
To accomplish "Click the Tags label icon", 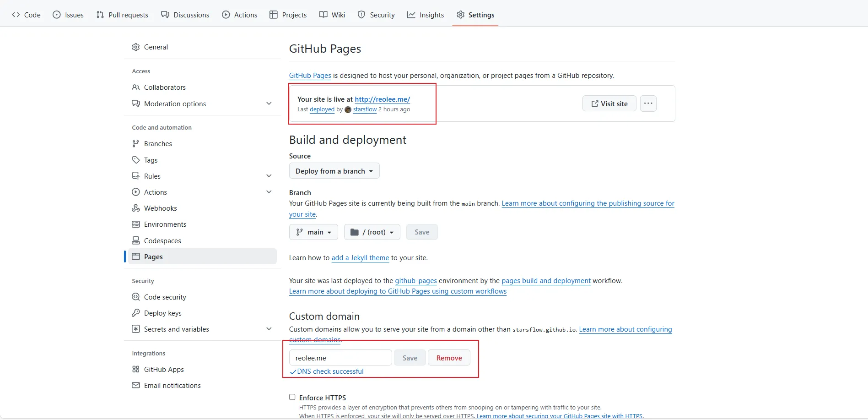I will (136, 160).
